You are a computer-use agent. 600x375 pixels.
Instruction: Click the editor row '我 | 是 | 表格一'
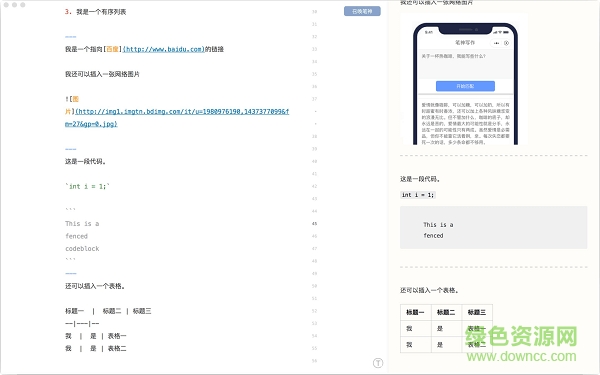pyautogui.click(x=95, y=336)
